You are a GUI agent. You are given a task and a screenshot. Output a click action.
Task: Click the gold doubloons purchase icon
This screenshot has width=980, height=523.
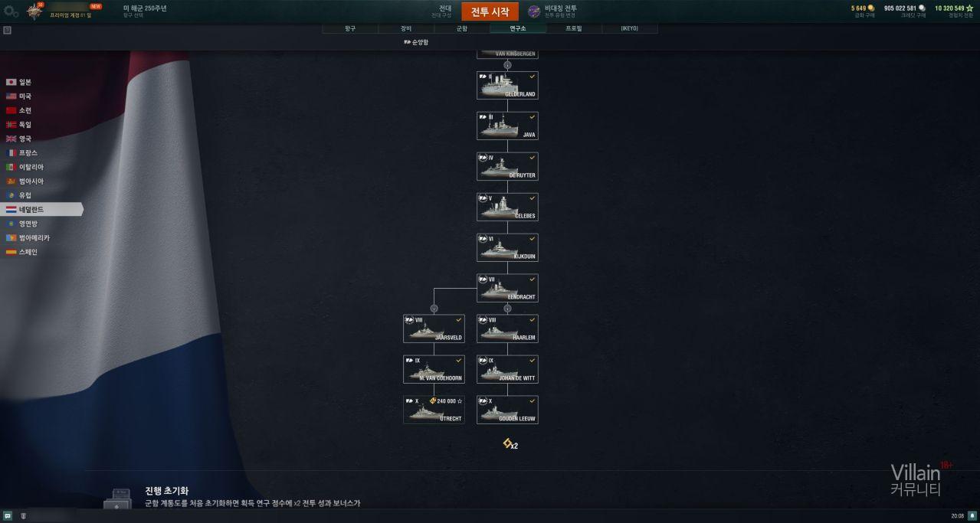pos(870,8)
